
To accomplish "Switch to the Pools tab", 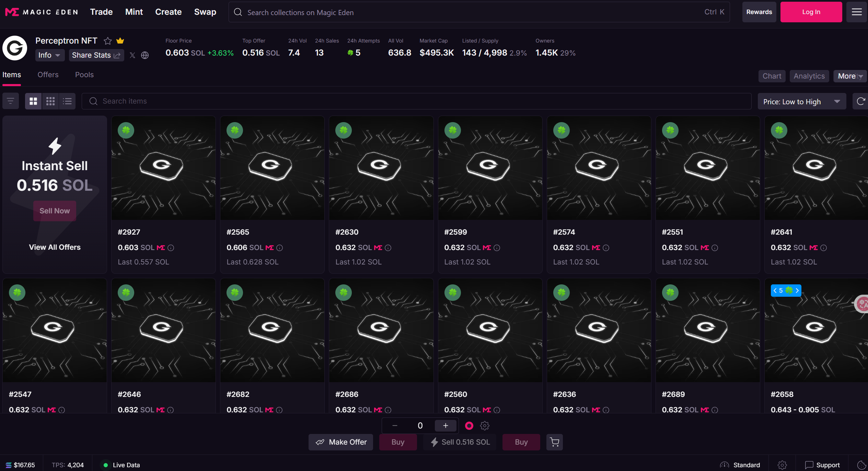I will point(84,75).
